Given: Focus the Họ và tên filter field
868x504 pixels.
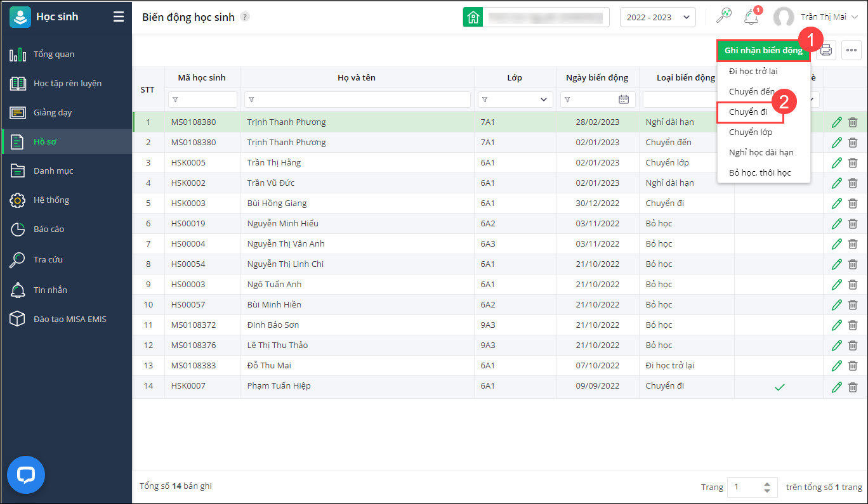Looking at the screenshot, I should pos(357,100).
